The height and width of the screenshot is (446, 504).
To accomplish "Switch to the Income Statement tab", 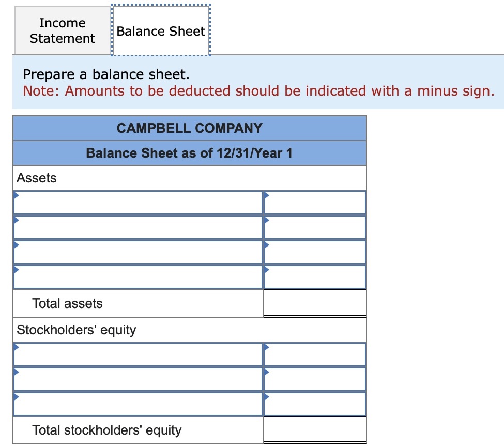I will click(62, 31).
